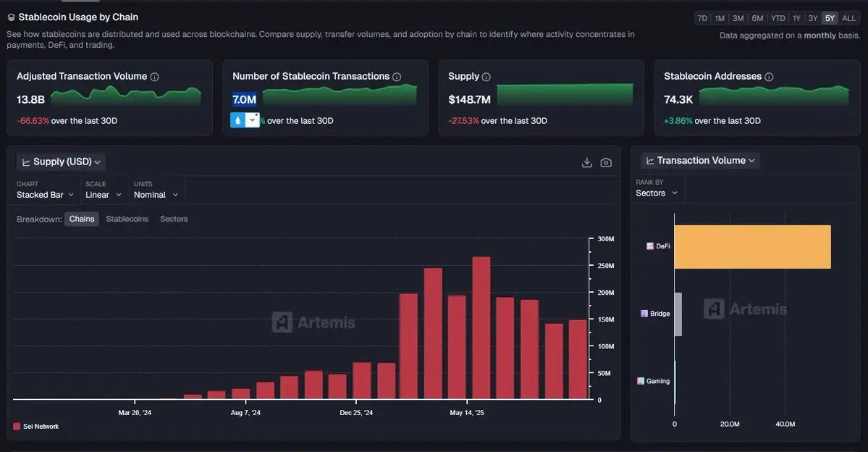Toggle Sei Network legend series

coord(36,427)
